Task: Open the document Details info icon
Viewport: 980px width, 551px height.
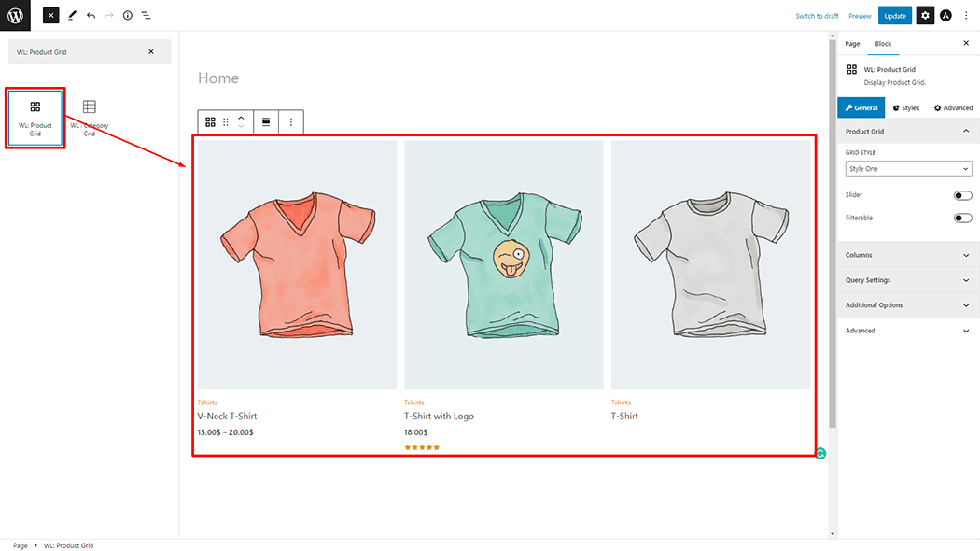Action: [x=128, y=16]
